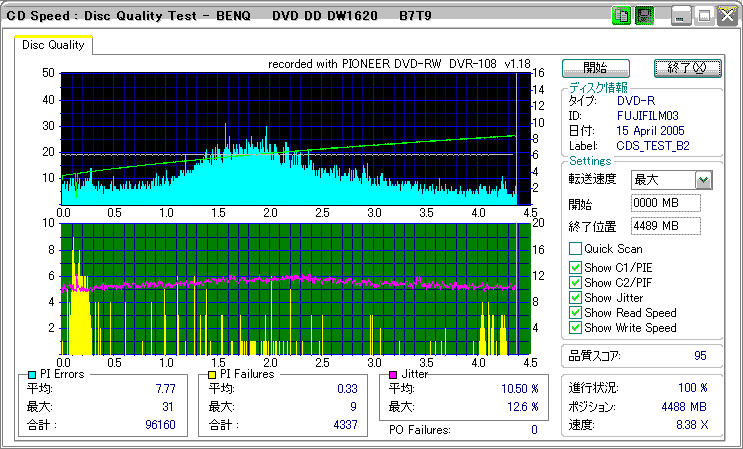Disable Show Jitter checkbox
This screenshot has width=743, height=449.
pos(575,298)
